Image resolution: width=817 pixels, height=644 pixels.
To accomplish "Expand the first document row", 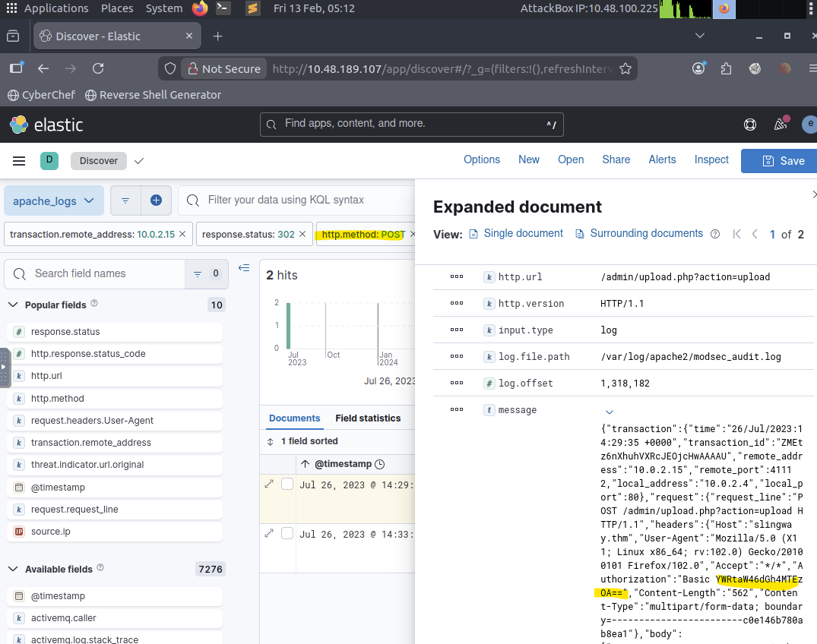I will click(269, 485).
